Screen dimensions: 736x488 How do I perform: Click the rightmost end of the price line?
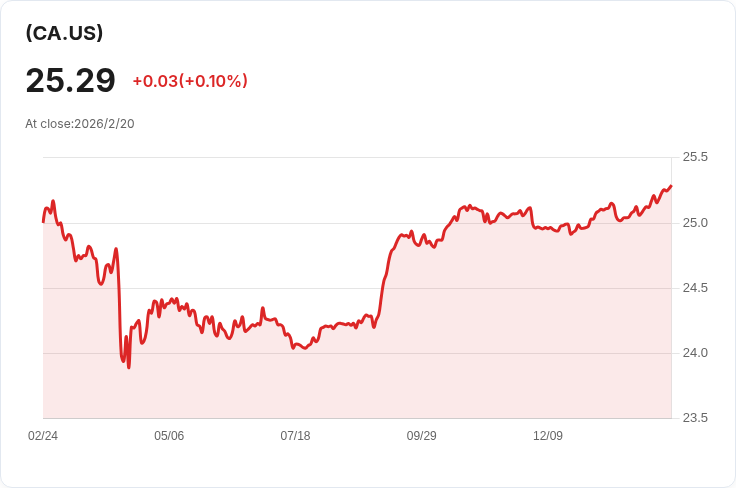(671, 185)
